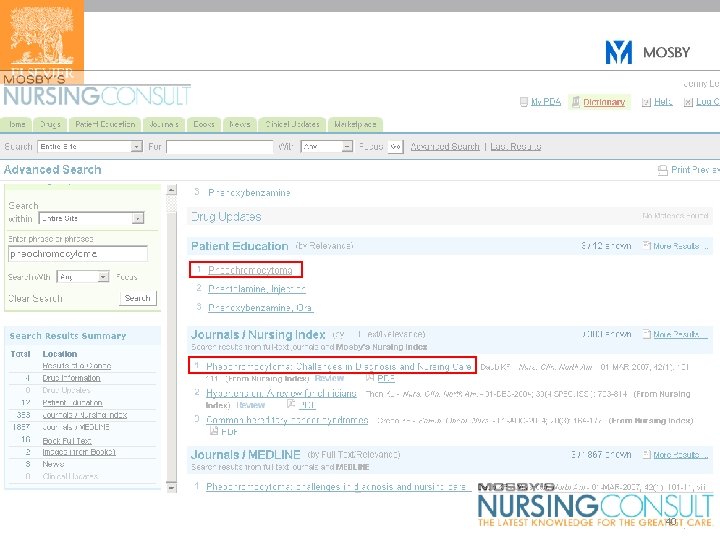The height and width of the screenshot is (540, 720).
Task: Open the My PDA link
Action: (x=546, y=102)
